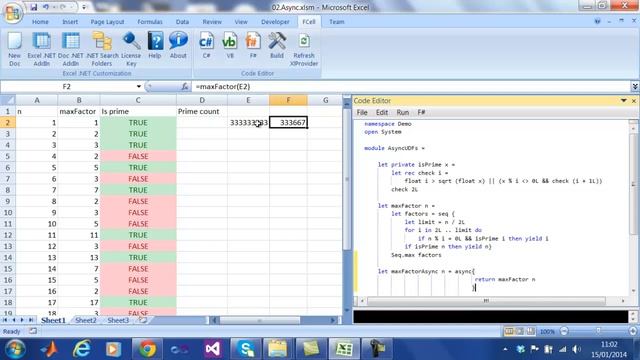Open the file explorer taskbar icon
The width and height of the screenshot is (640, 360).
[278, 349]
